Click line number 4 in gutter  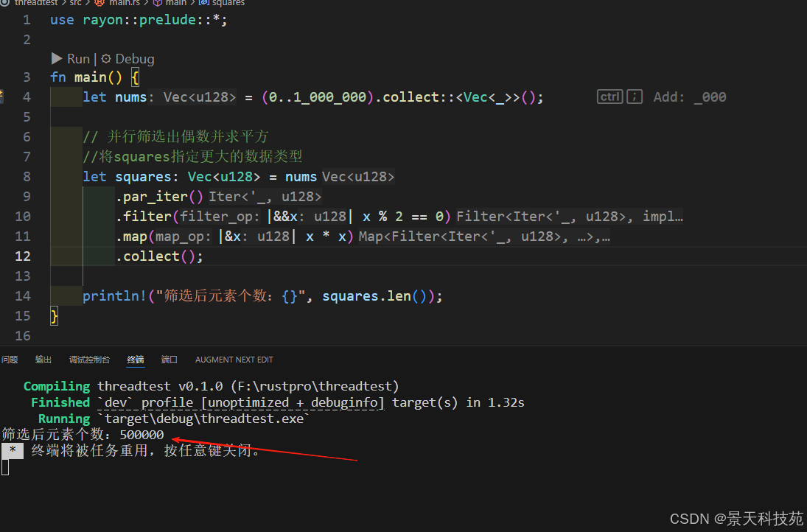tap(27, 97)
